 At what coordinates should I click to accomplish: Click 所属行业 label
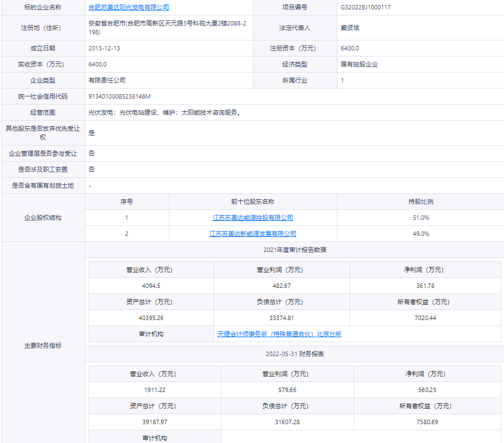tap(295, 80)
